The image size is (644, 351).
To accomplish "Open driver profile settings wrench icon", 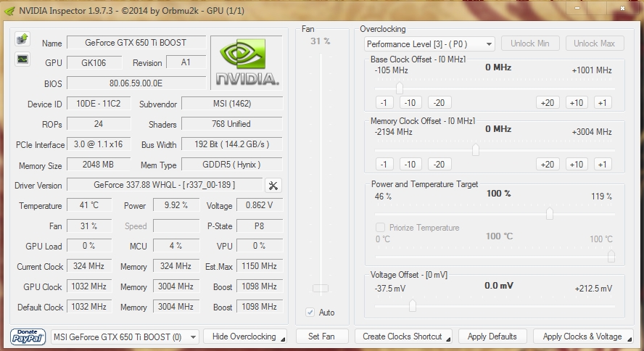I will coord(273,186).
